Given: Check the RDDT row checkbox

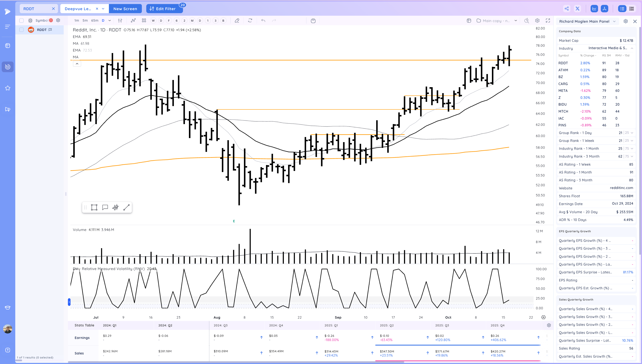Looking at the screenshot, I should click(22, 30).
